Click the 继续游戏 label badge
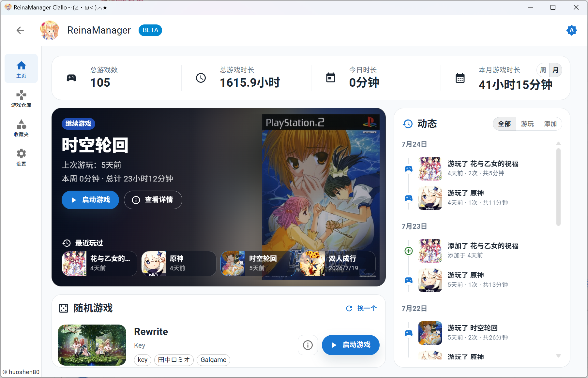The height and width of the screenshot is (378, 588). click(78, 124)
